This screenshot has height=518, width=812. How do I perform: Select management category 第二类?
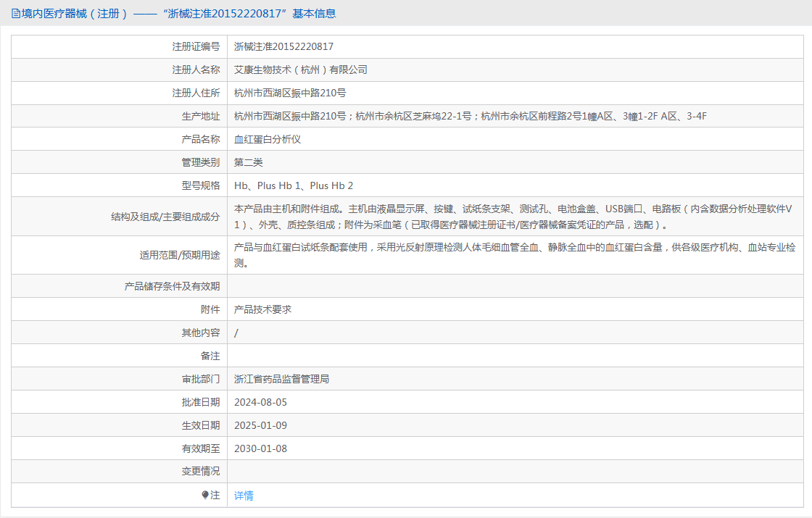248,162
